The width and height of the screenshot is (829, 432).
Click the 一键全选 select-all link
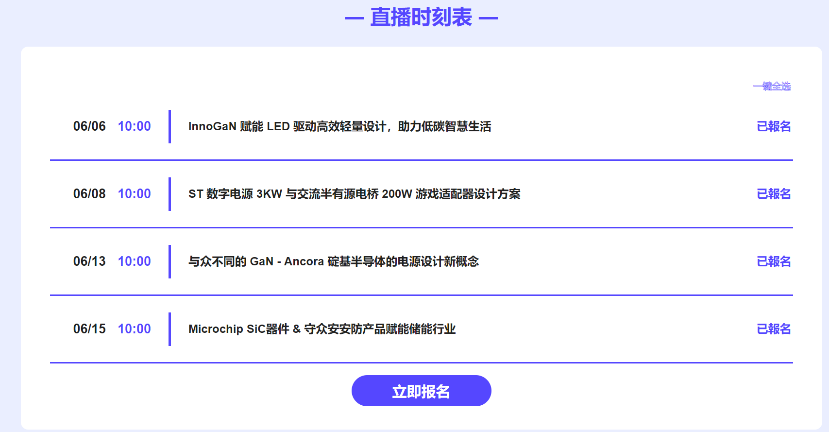(x=771, y=86)
